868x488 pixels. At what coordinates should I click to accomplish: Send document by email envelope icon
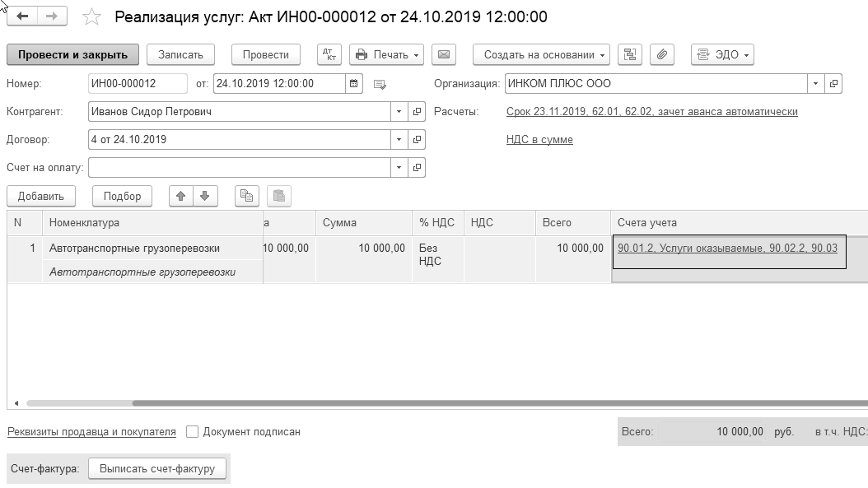tap(444, 55)
